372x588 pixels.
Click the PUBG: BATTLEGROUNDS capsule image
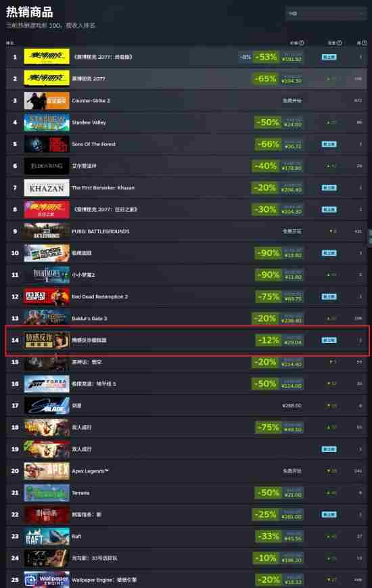(x=47, y=231)
